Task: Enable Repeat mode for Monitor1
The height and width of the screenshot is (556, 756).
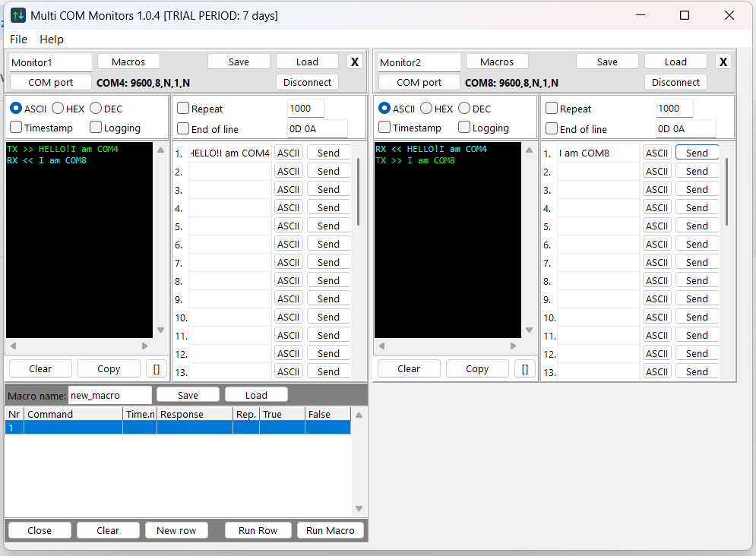Action: click(182, 108)
